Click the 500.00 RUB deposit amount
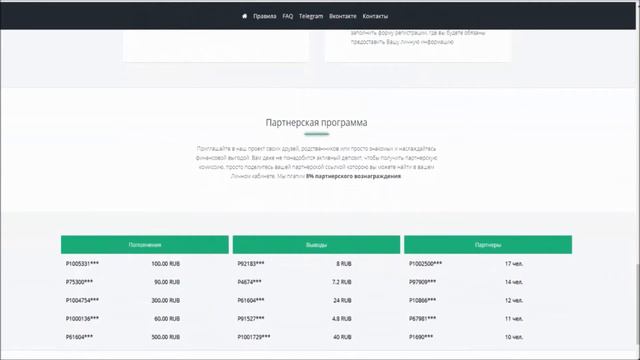 (165, 337)
